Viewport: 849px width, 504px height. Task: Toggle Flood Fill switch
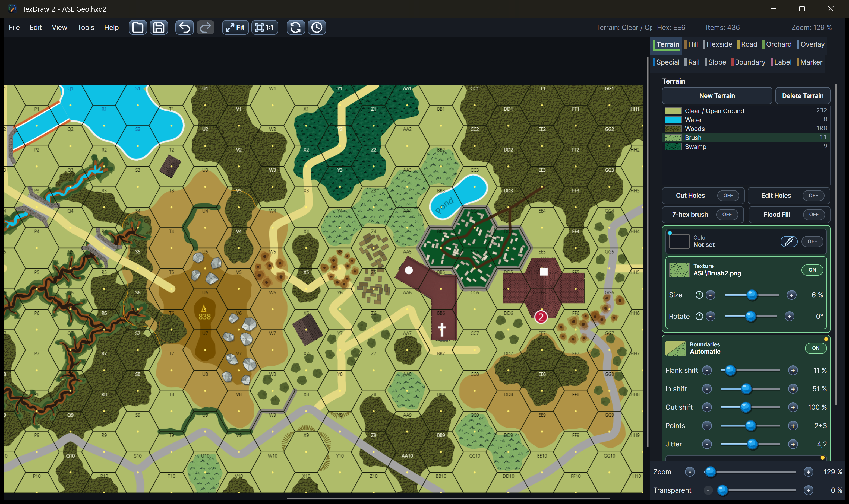(814, 215)
